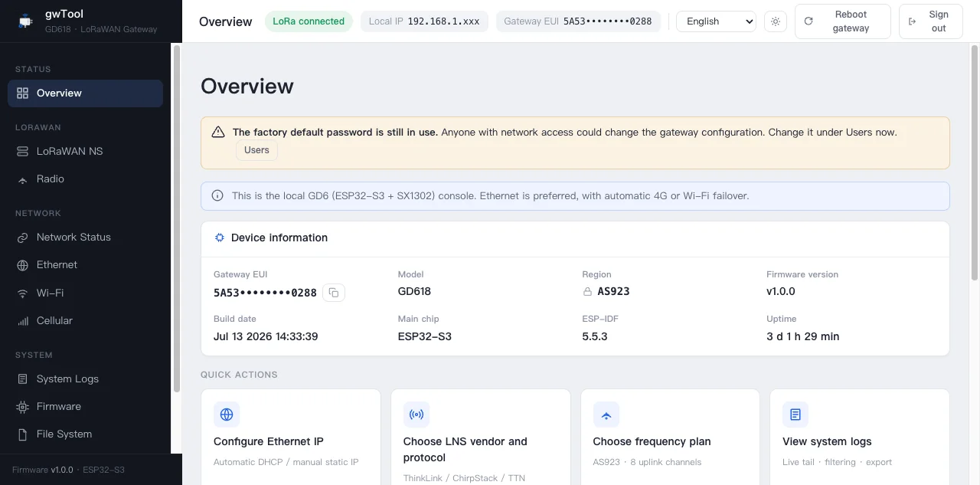
Task: Click the uptime value 3 d 1 h 29 min
Action: tap(802, 336)
